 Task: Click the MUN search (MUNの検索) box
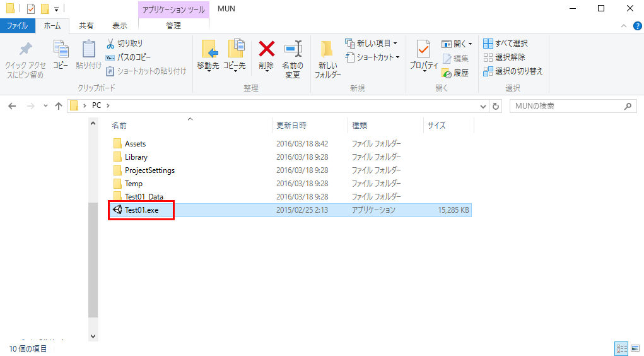573,106
